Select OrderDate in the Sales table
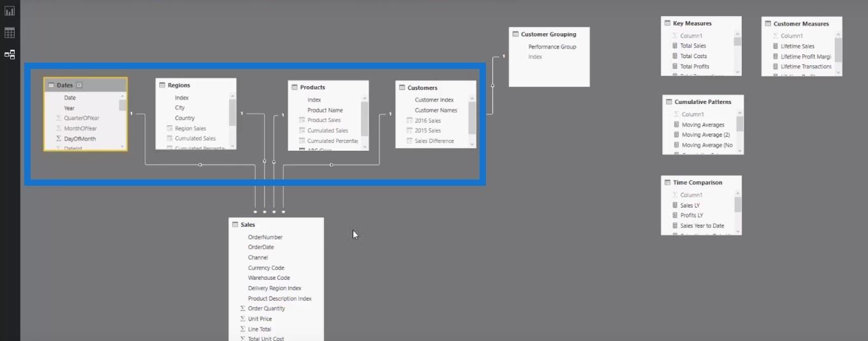 [261, 247]
